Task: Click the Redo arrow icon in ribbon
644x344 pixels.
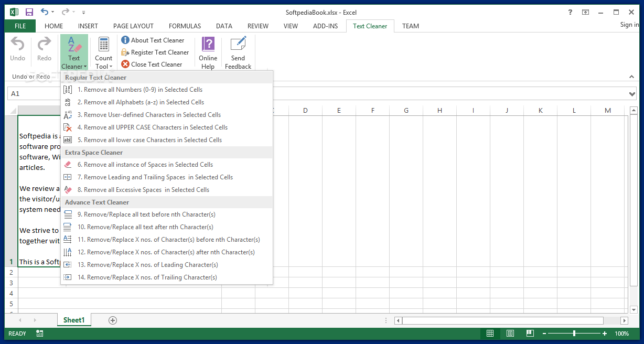Action: (45, 44)
